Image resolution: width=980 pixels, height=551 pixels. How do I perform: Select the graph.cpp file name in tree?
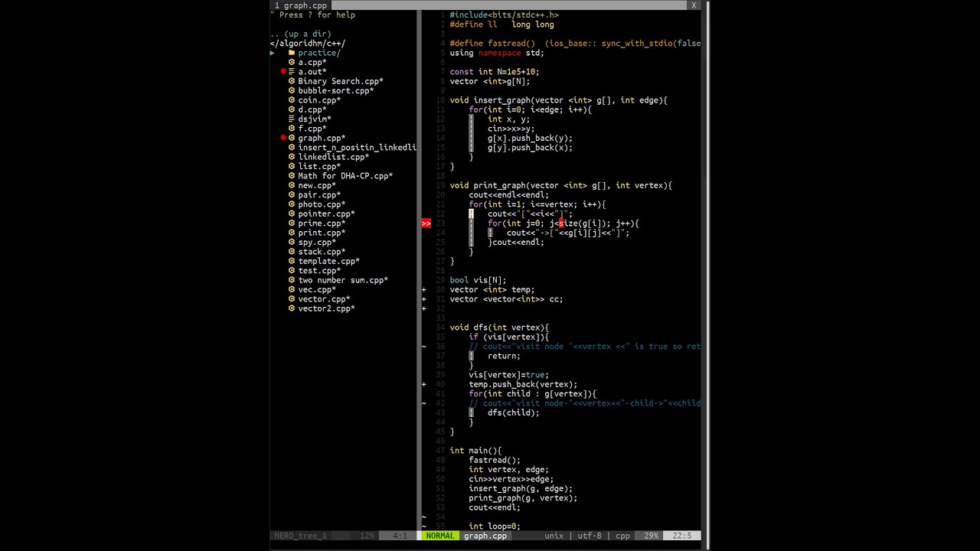(x=322, y=138)
